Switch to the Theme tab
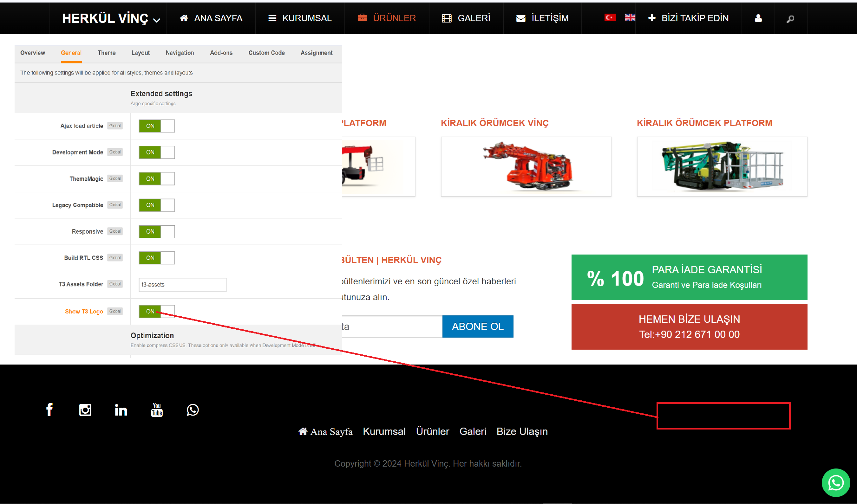857x504 pixels. pos(107,53)
